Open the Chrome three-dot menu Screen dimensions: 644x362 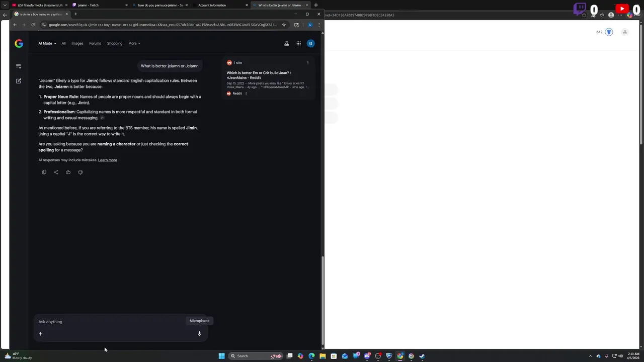pos(318,25)
